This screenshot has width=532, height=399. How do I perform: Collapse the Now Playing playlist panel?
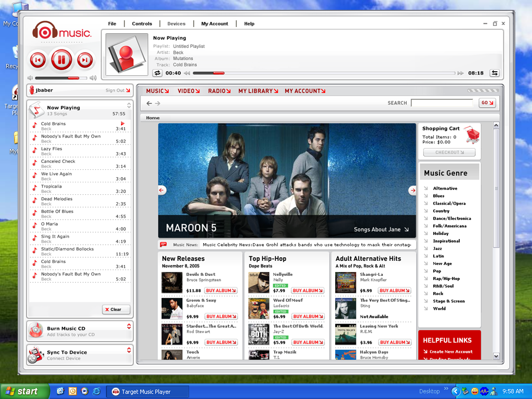(129, 105)
